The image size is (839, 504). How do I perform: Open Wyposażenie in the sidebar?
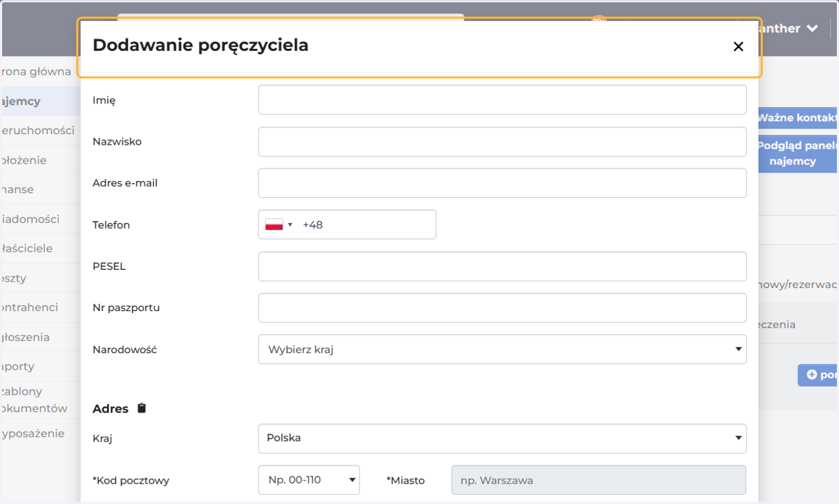32,433
